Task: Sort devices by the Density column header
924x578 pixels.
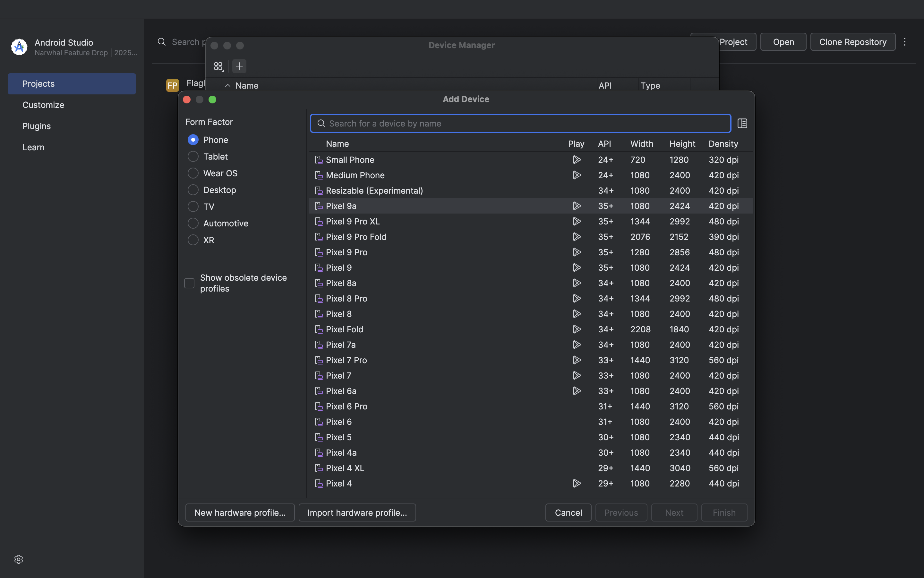Action: pos(723,144)
